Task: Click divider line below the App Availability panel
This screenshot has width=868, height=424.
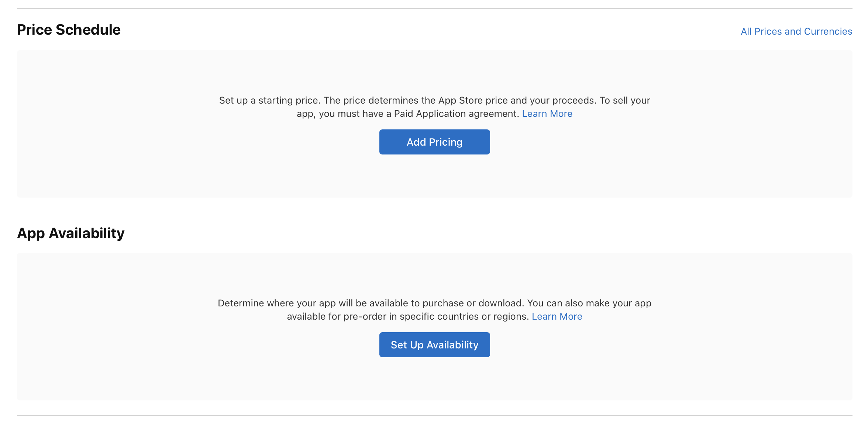Action: tap(434, 416)
